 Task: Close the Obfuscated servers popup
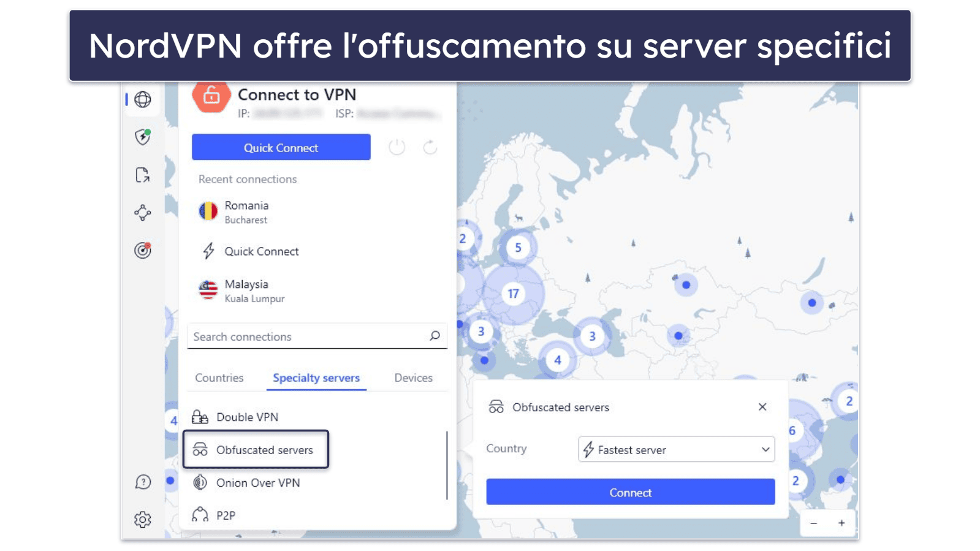762,407
